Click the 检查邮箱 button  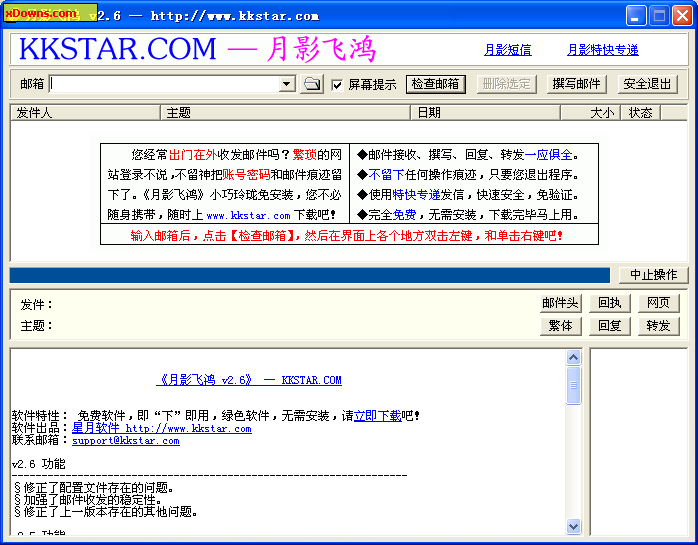[x=436, y=84]
